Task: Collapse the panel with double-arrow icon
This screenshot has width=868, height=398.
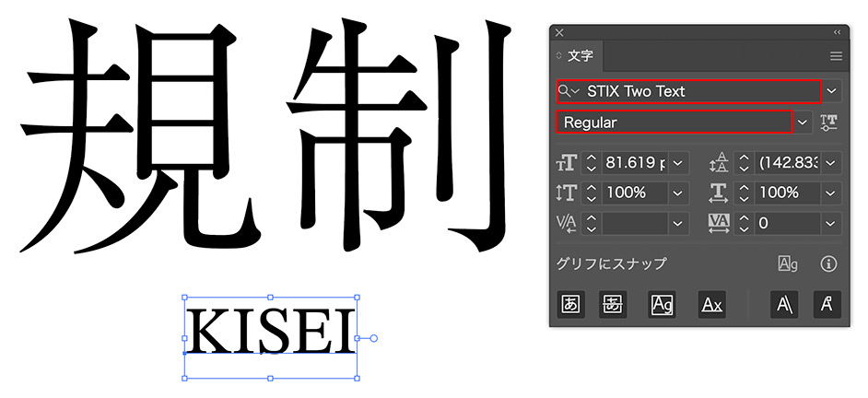Action: pos(837,32)
